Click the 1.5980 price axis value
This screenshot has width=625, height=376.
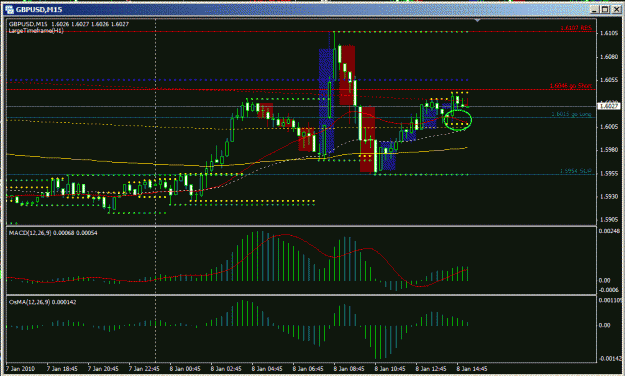(609, 150)
